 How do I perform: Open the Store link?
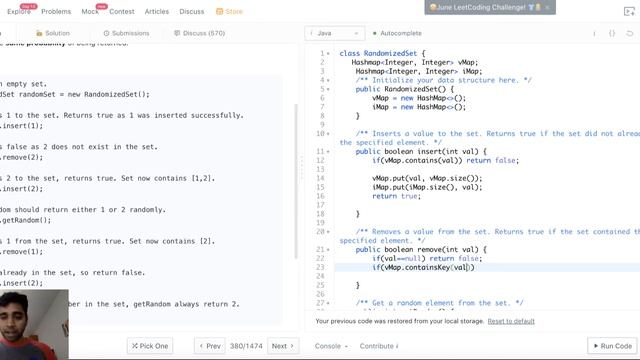(229, 11)
